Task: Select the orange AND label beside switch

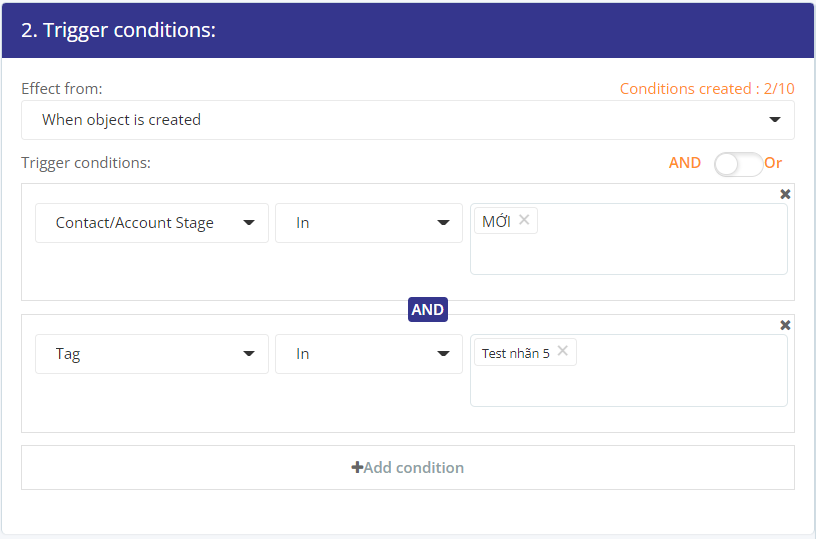Action: point(684,163)
